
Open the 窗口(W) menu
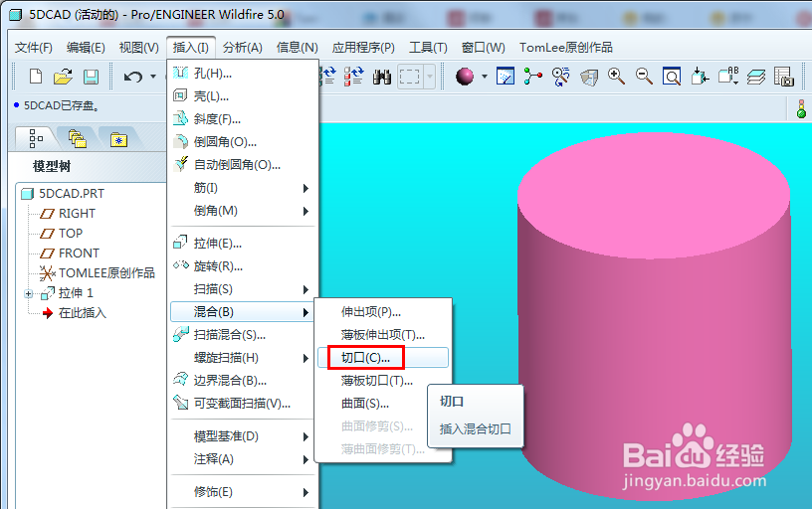point(484,48)
